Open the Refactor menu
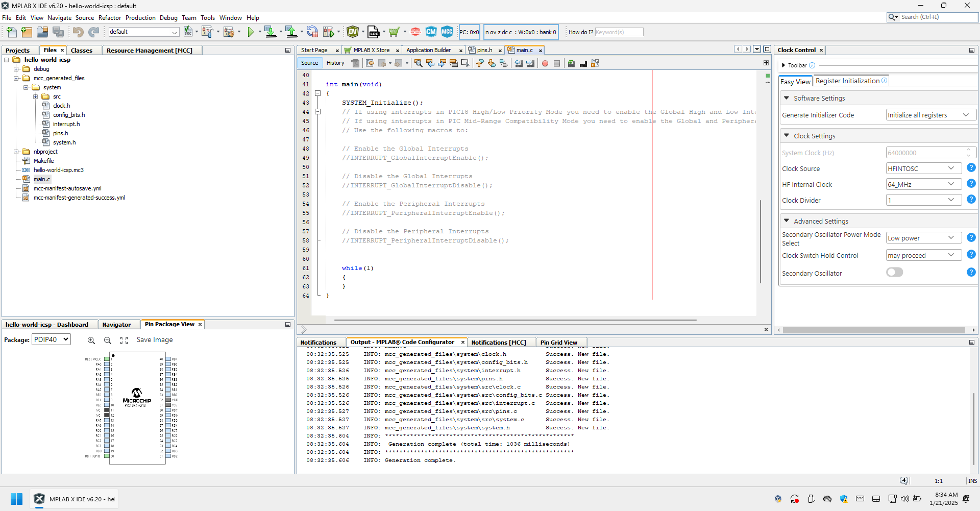The width and height of the screenshot is (980, 511). (110, 18)
